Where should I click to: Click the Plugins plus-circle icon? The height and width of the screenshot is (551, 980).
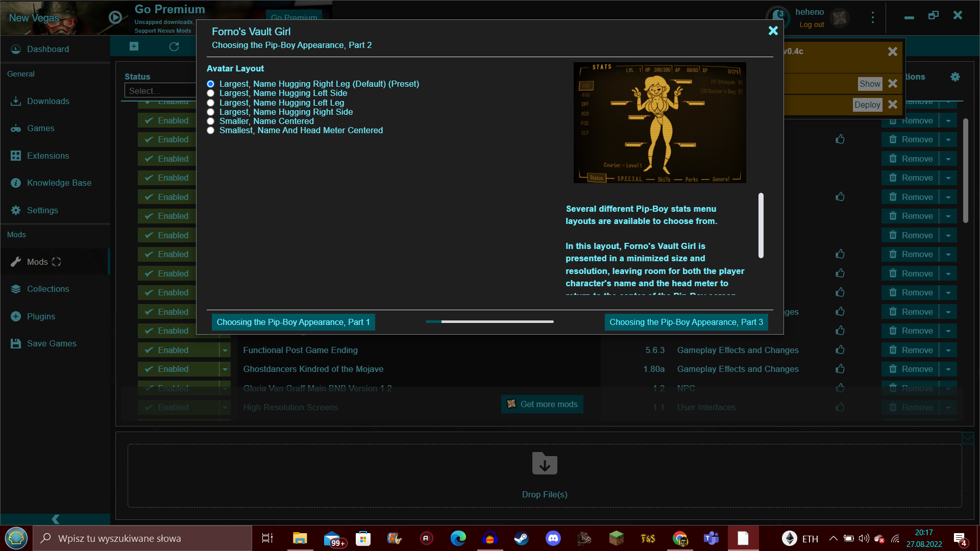[x=16, y=316]
